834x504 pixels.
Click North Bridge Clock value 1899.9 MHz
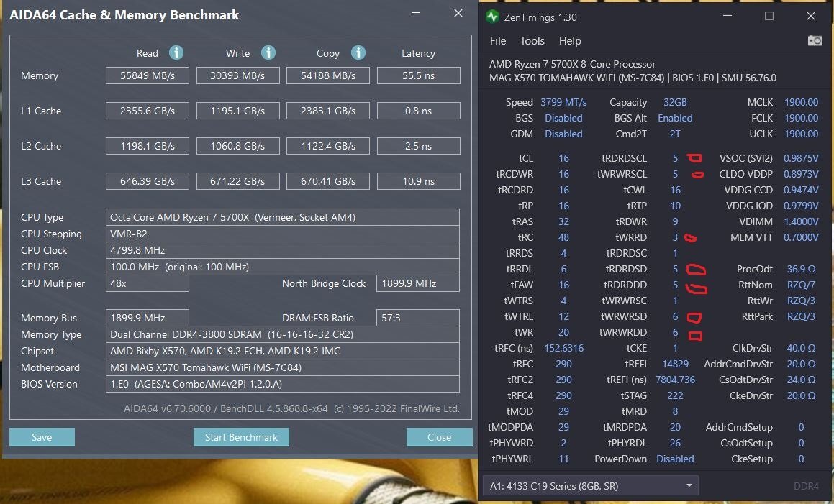(x=418, y=283)
